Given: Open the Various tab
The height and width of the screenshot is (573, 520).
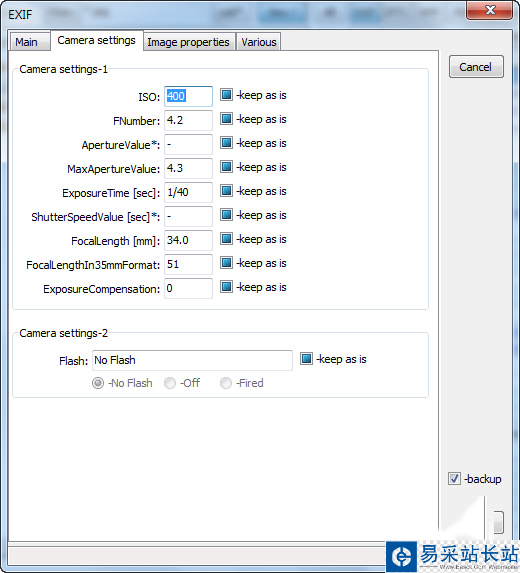Looking at the screenshot, I should 259,42.
